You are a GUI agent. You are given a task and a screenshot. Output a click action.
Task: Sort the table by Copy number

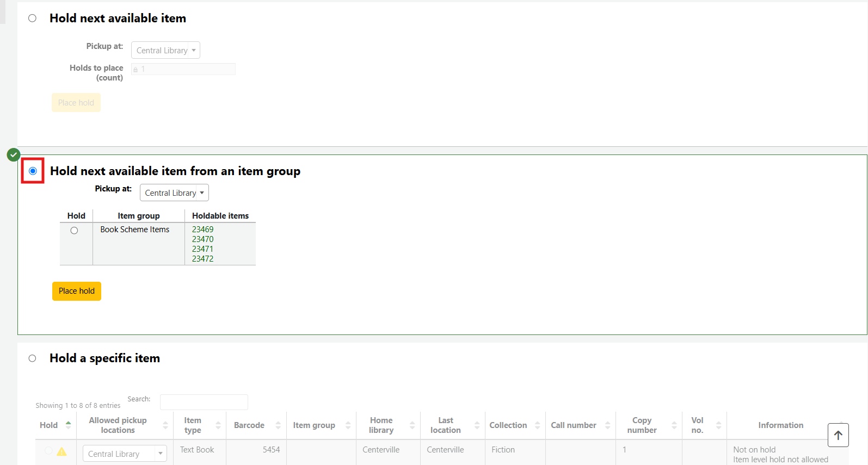coord(649,425)
